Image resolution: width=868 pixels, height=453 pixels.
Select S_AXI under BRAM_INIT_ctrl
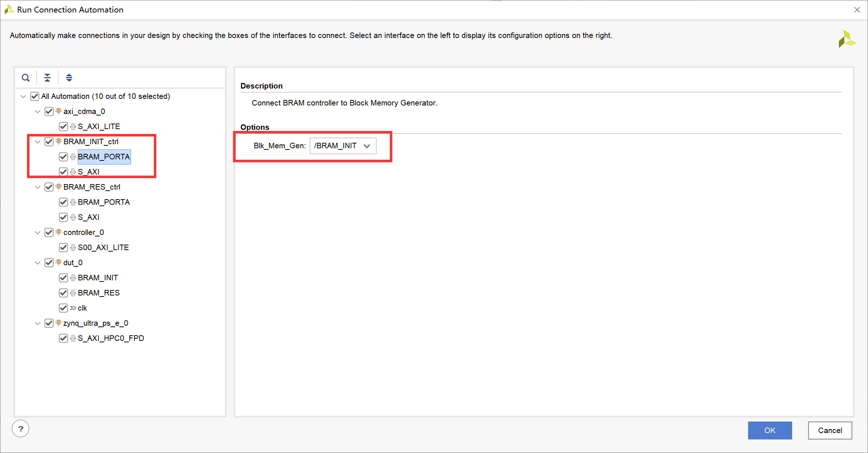click(88, 172)
